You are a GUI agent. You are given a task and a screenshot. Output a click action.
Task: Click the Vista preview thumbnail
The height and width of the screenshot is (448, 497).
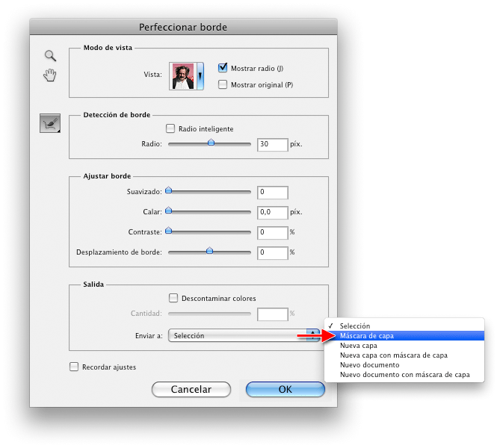coord(183,75)
